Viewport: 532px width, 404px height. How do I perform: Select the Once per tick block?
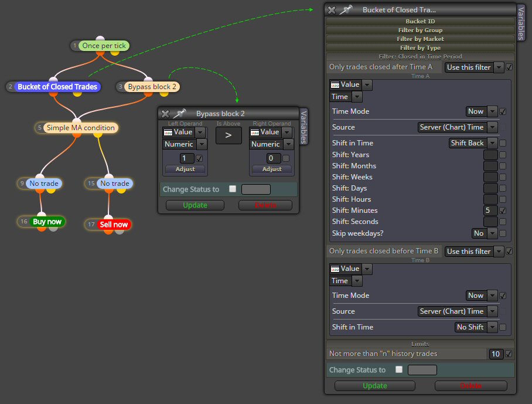104,46
